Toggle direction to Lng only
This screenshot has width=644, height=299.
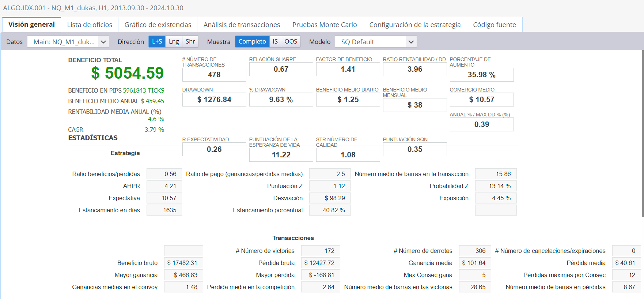(x=174, y=41)
